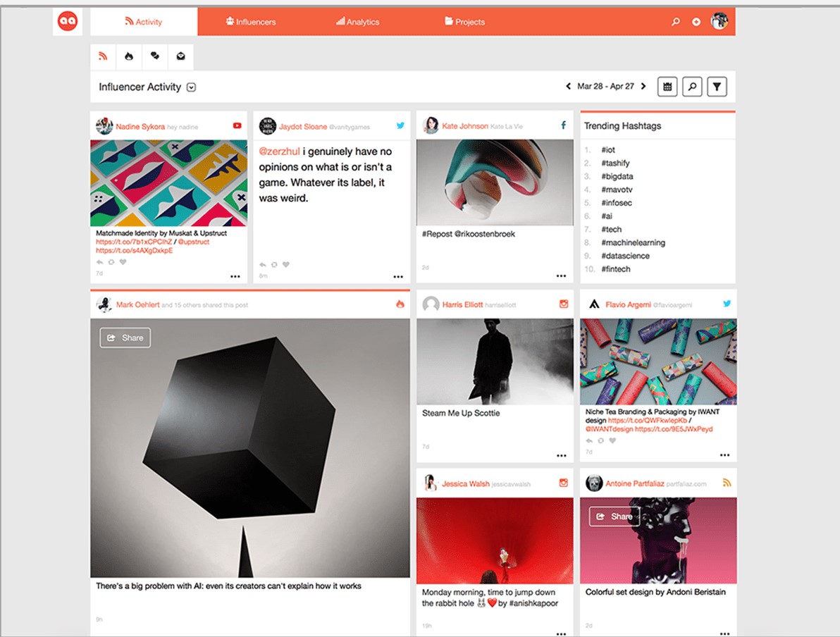Click Facebook icon on Kate Johnson card
The image size is (840, 637).
564,125
